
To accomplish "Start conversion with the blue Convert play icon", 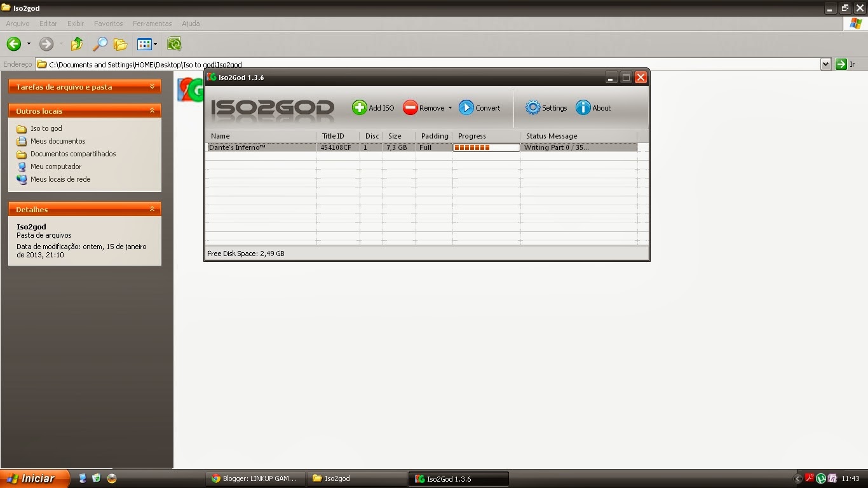I will coord(466,108).
